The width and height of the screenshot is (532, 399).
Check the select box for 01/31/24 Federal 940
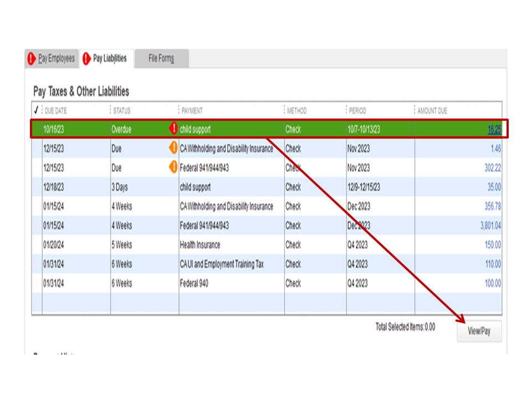click(x=37, y=283)
